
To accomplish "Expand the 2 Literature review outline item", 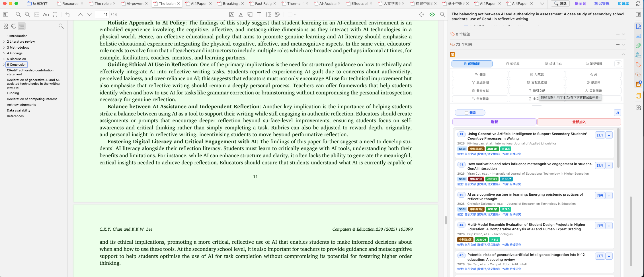I will (x=4, y=42).
